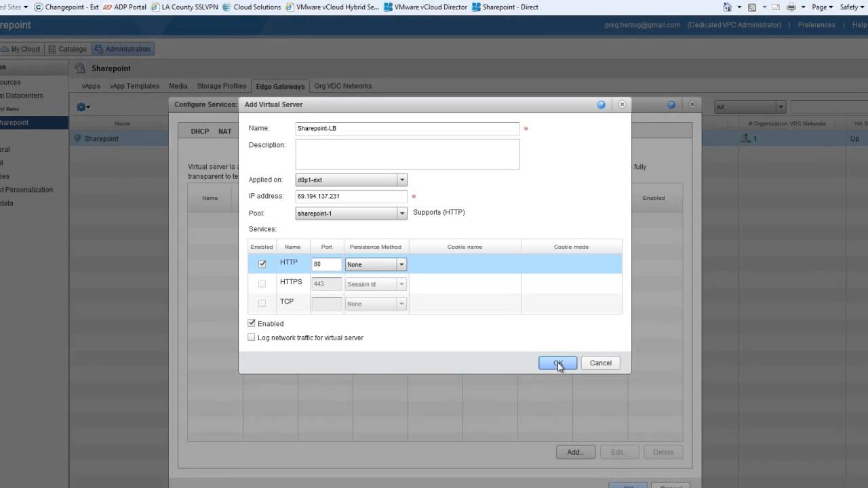Open vCloud Preferences link
Image resolution: width=868 pixels, height=488 pixels.
[816, 25]
